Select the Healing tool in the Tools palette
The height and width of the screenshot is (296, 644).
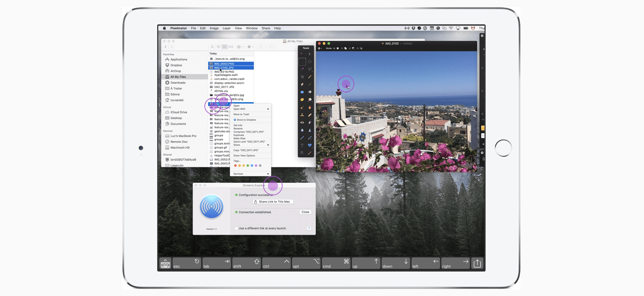(310, 115)
